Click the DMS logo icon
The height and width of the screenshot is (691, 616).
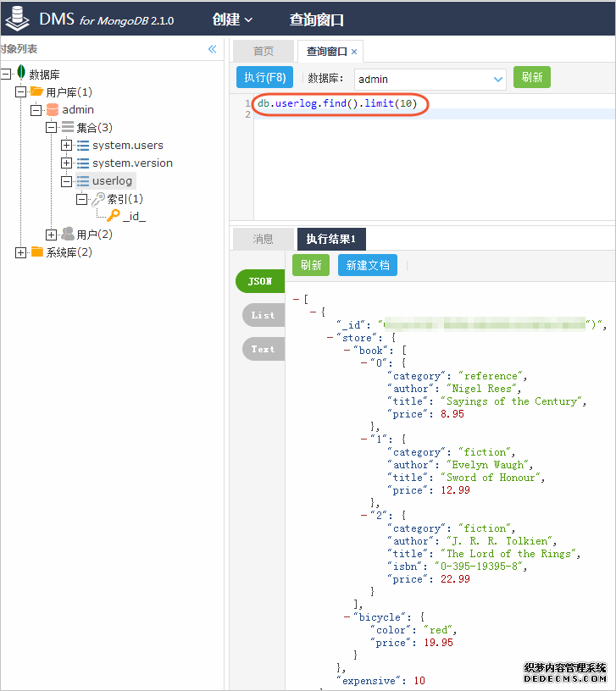click(17, 19)
